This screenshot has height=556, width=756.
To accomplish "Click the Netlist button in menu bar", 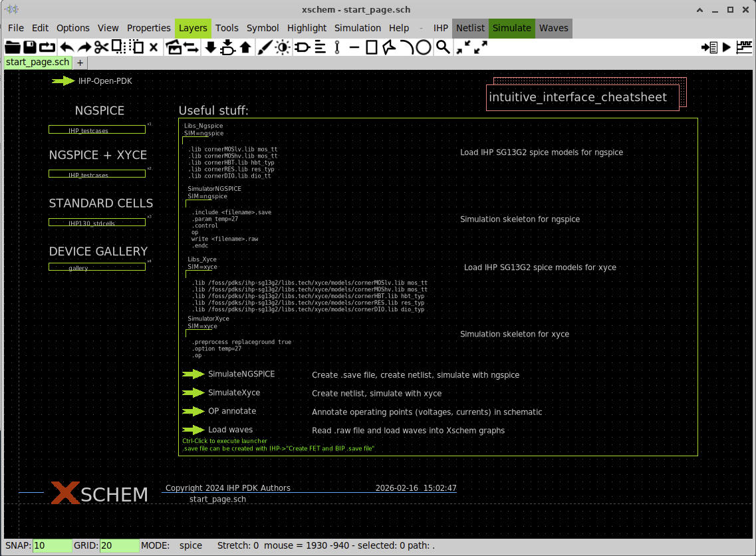I will tap(470, 28).
